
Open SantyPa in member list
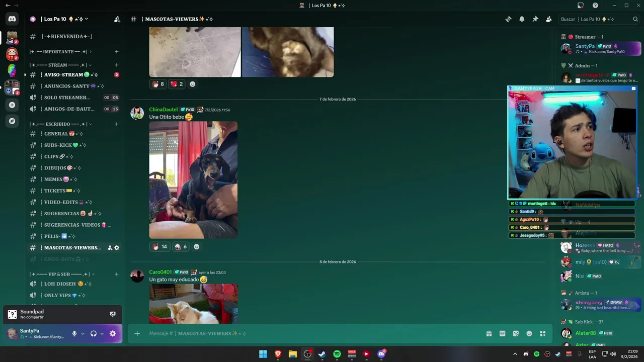pyautogui.click(x=601, y=49)
